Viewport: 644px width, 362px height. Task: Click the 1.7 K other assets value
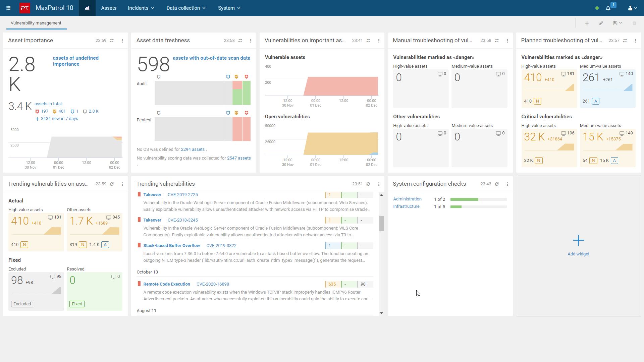81,221
